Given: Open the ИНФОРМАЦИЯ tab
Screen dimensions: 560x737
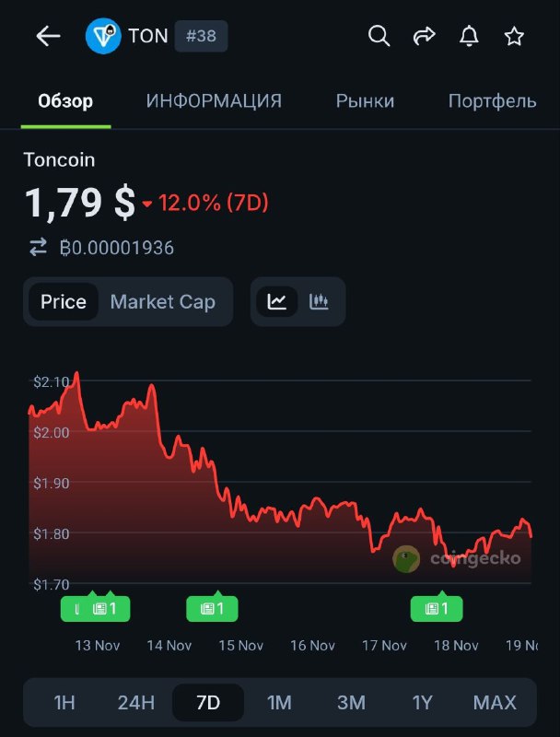Looking at the screenshot, I should (x=213, y=101).
